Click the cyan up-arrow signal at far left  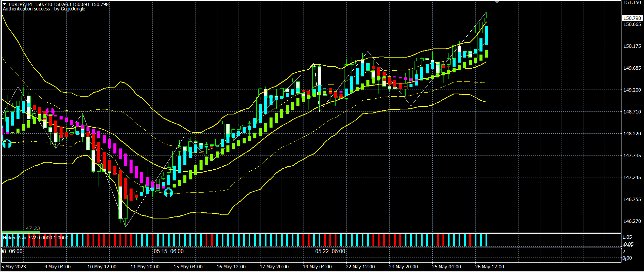[x=7, y=144]
